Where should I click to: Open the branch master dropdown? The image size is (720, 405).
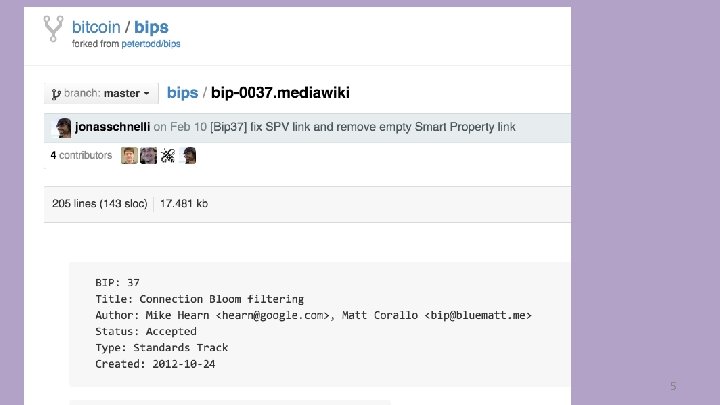pos(101,93)
